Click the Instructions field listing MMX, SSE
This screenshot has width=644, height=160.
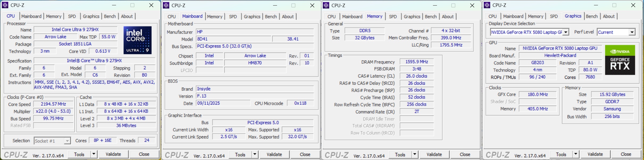coord(94,85)
